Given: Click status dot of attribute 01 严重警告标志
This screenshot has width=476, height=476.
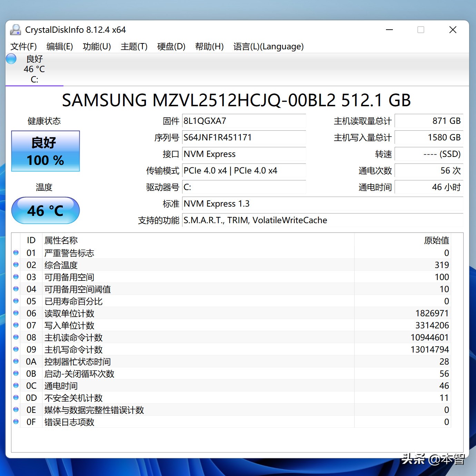Looking at the screenshot, I should (x=16, y=253).
